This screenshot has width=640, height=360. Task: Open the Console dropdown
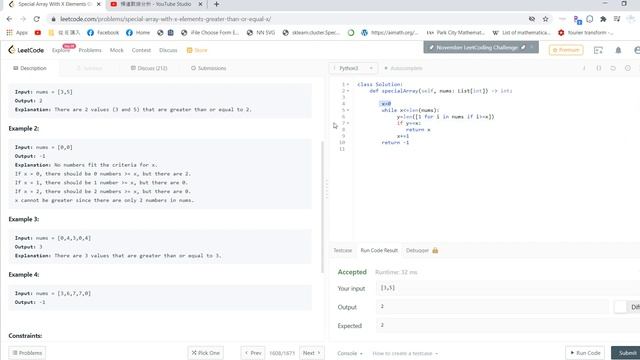click(350, 353)
